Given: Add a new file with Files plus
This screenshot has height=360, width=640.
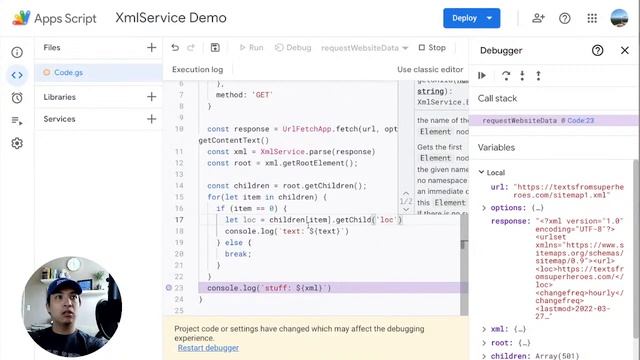Looking at the screenshot, I should tap(151, 48).
